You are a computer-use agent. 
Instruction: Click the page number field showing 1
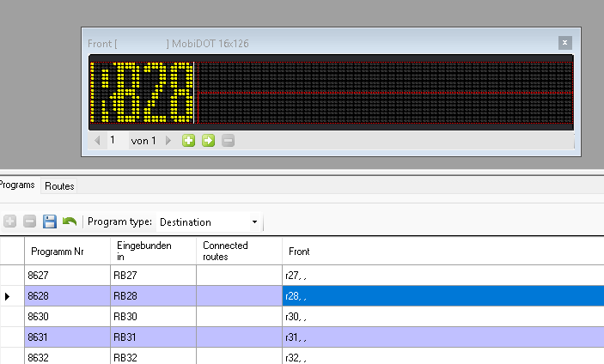tap(118, 141)
